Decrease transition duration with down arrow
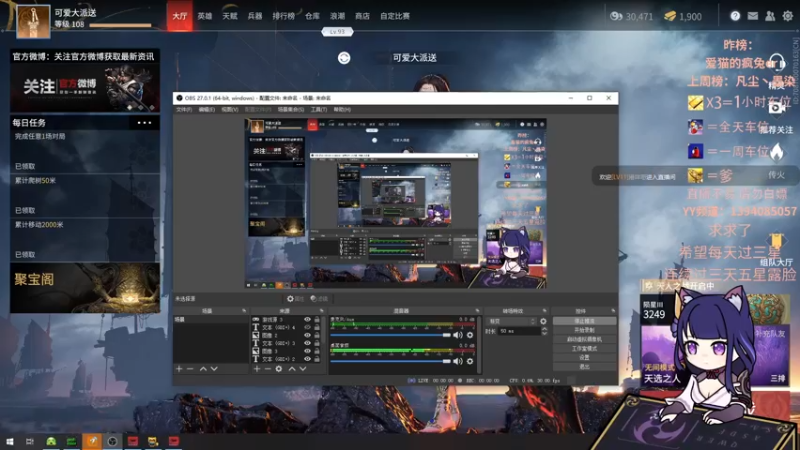The width and height of the screenshot is (800, 450). click(x=544, y=333)
